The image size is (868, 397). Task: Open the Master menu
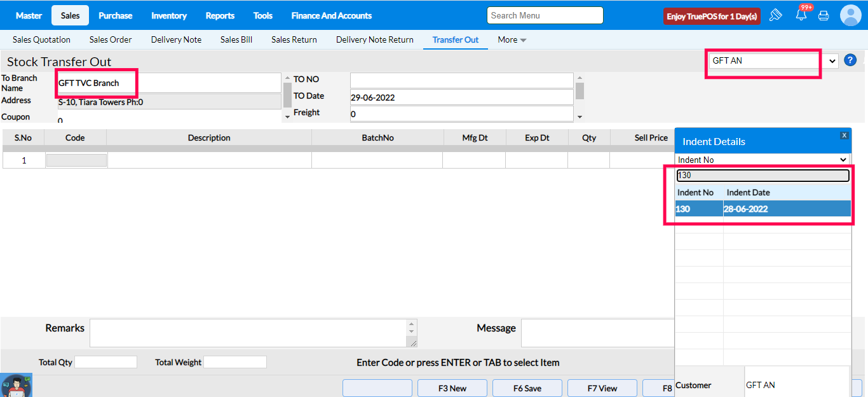[29, 15]
